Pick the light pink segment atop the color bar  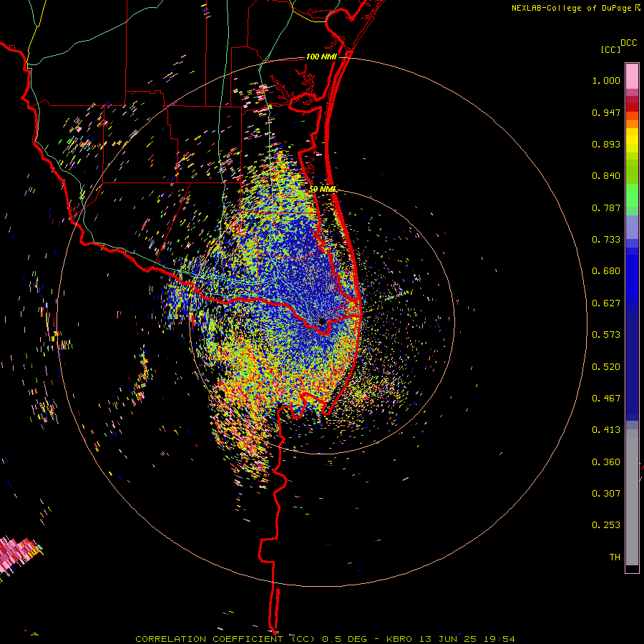pyautogui.click(x=632, y=76)
